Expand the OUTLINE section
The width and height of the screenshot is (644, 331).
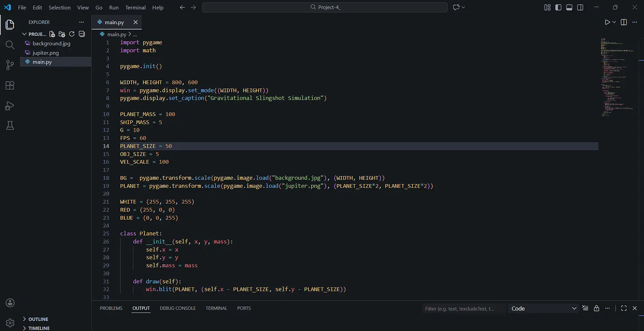tap(38, 319)
